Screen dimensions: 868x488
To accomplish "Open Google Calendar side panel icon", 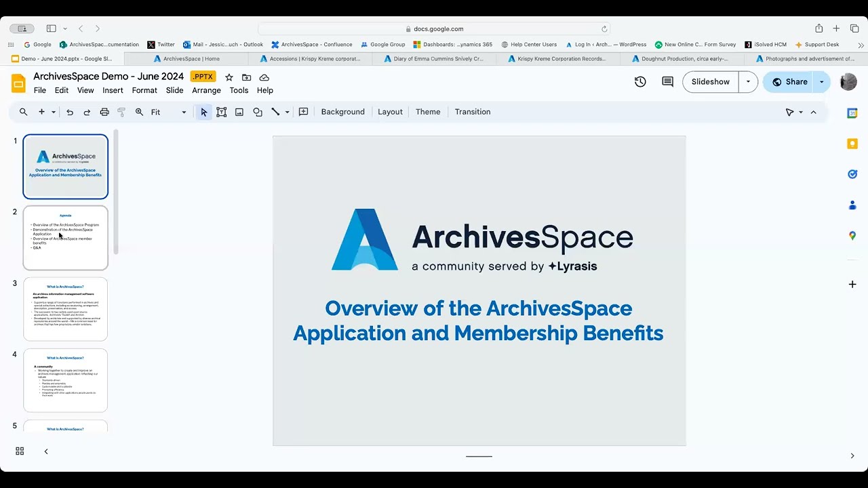I will [852, 113].
